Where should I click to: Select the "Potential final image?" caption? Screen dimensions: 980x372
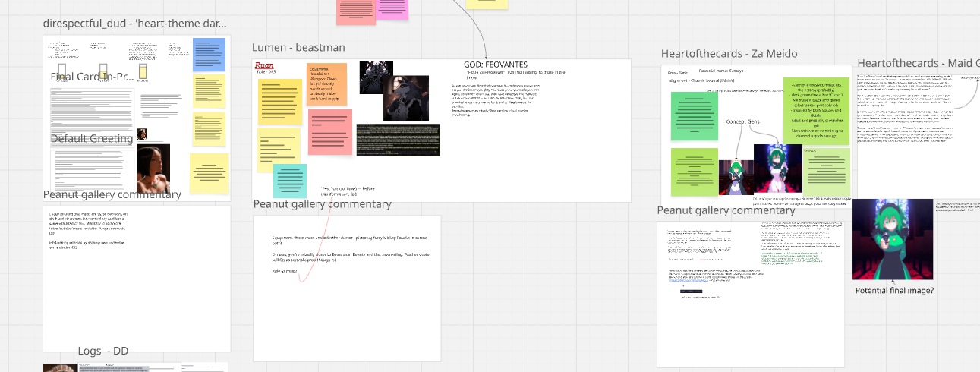[894, 291]
